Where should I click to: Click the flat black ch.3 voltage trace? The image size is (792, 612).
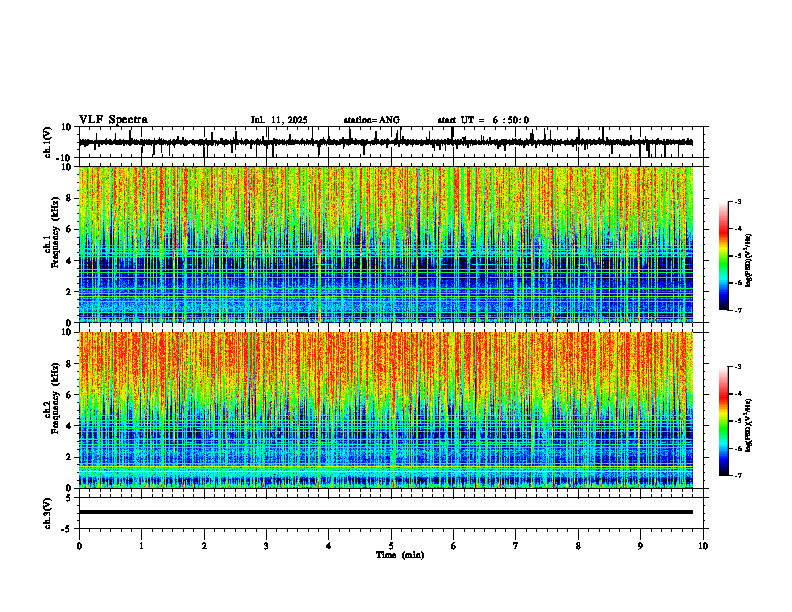tap(385, 512)
